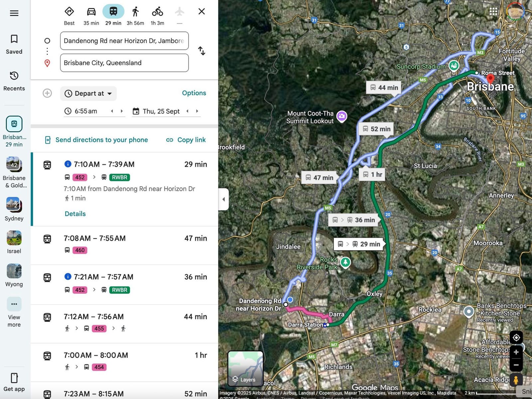Image resolution: width=532 pixels, height=399 pixels.
Task: Click 1 hr route label on map
Action: click(372, 174)
